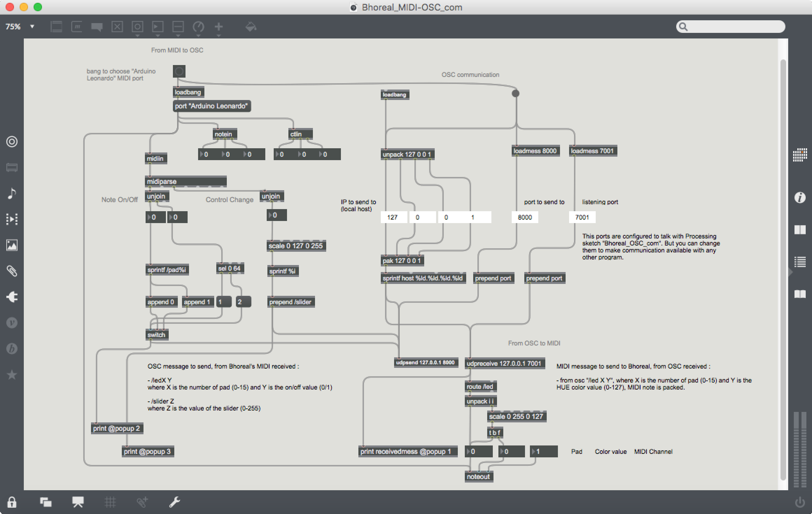Open the Inspector info icon on right
Image resolution: width=812 pixels, height=514 pixels.
[x=800, y=198]
